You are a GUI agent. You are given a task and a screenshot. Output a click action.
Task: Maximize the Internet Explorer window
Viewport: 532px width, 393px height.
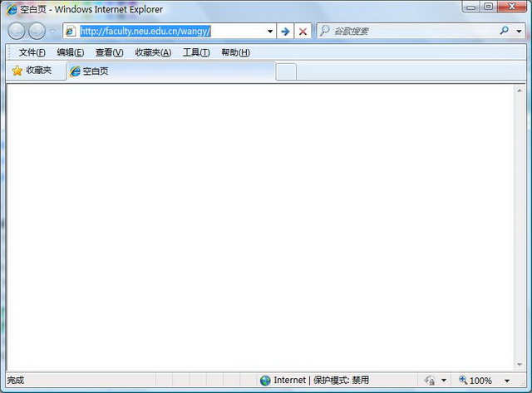click(x=489, y=7)
